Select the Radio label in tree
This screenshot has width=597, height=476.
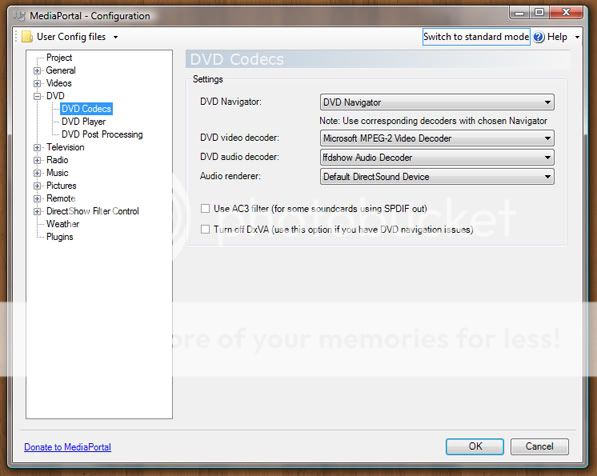coord(57,160)
